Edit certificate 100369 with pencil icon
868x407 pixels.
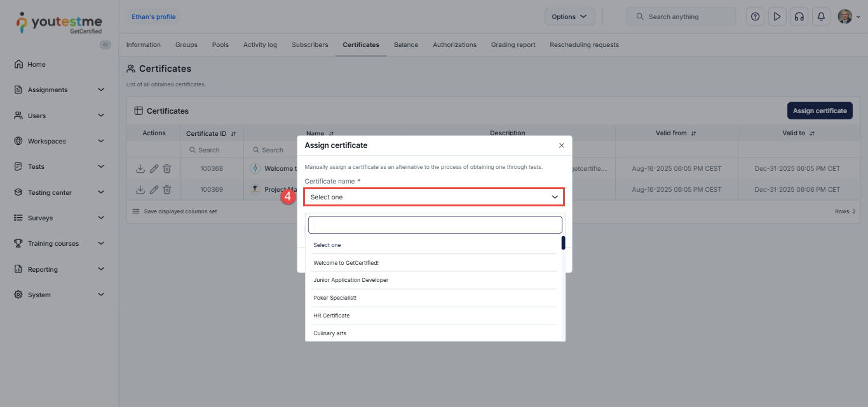coord(154,189)
